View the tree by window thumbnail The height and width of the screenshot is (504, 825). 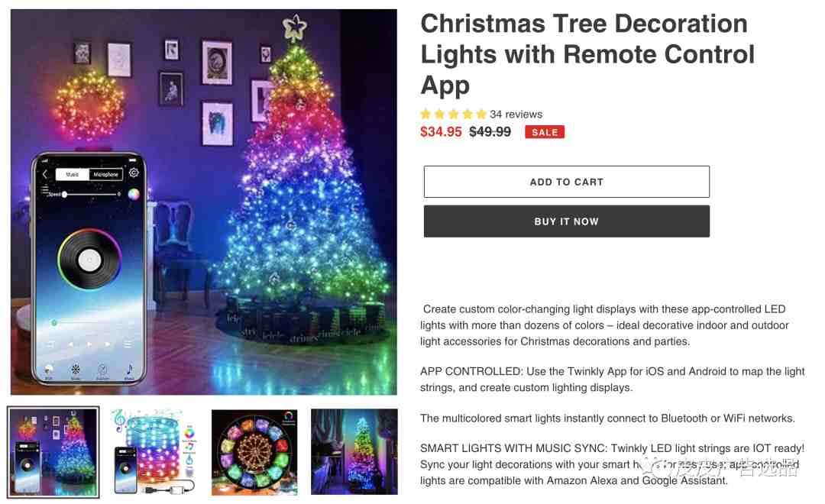[x=354, y=452]
